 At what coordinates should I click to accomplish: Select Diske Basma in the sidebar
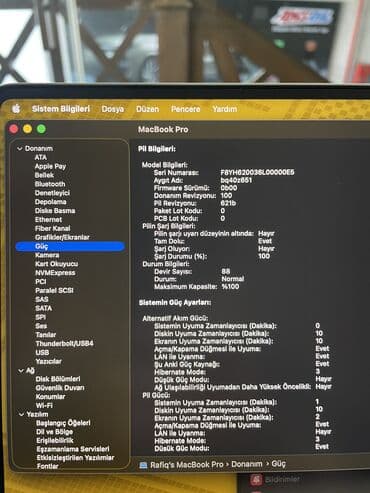pyautogui.click(x=55, y=211)
